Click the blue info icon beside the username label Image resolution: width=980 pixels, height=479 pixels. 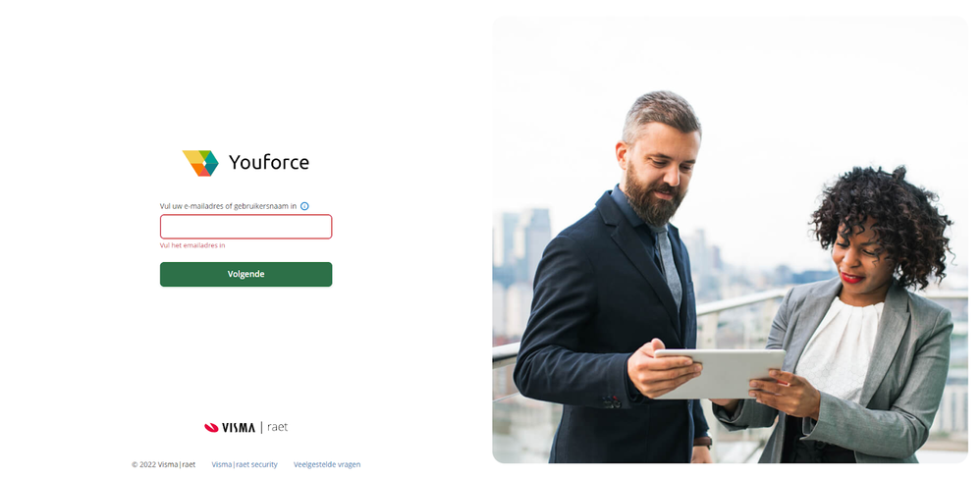pyautogui.click(x=304, y=206)
